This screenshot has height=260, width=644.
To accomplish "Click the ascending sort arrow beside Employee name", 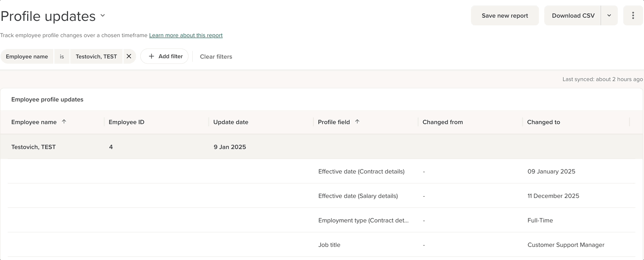I will pyautogui.click(x=64, y=122).
